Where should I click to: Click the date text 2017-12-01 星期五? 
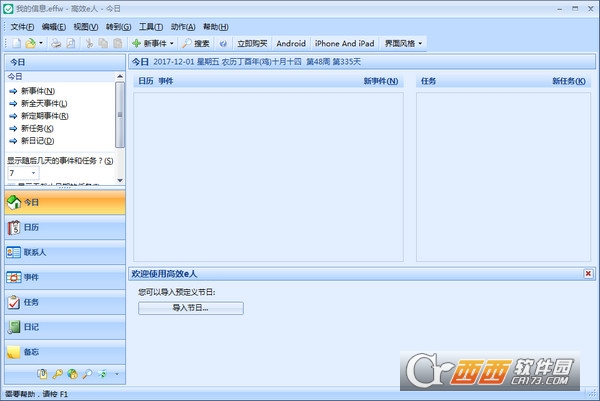(186, 62)
